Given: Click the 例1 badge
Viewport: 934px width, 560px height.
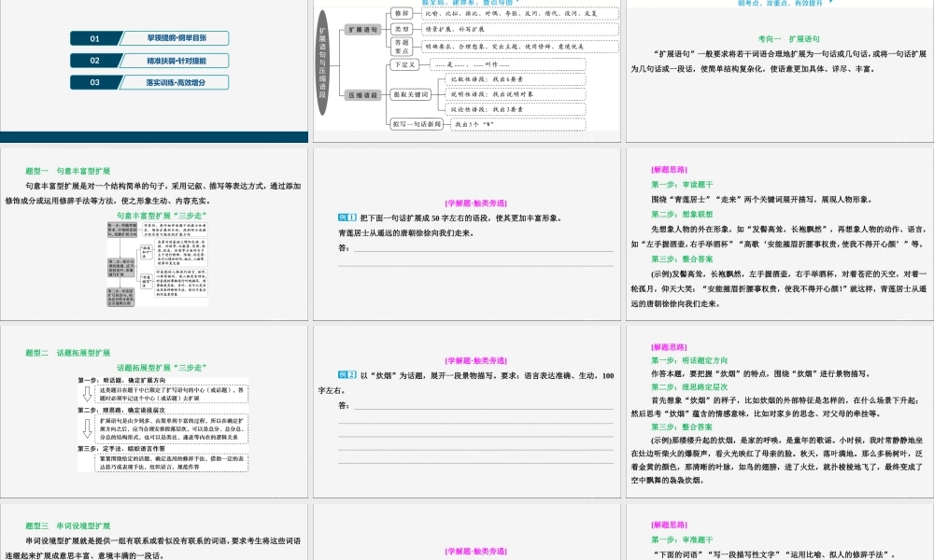Looking at the screenshot, I should (347, 217).
